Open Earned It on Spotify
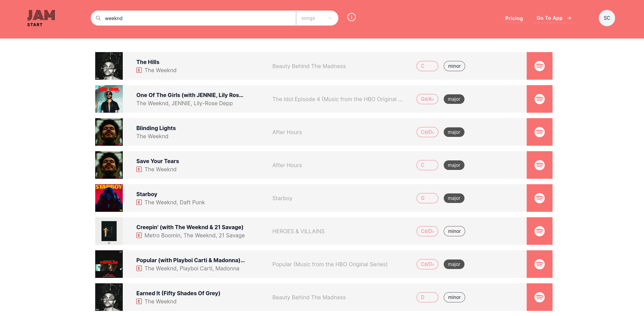 [x=539, y=297]
